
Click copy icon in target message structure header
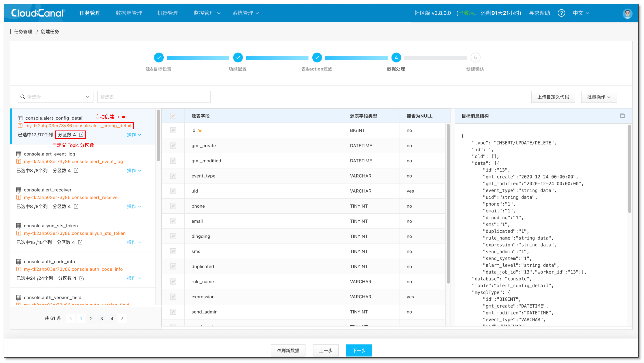[x=622, y=116]
